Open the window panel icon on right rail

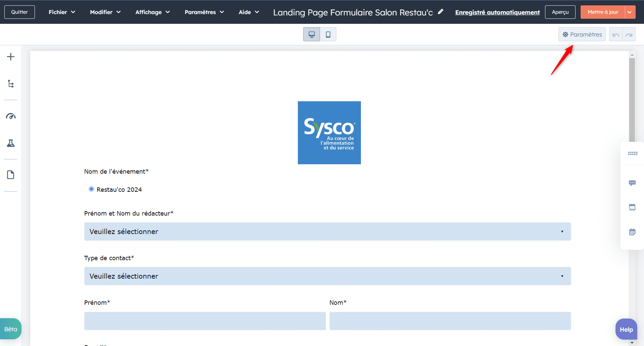point(632,208)
